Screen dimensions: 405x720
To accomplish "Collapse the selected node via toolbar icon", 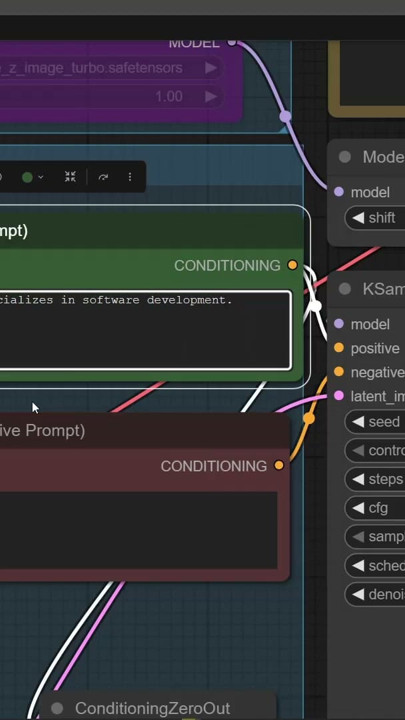I will (70, 177).
